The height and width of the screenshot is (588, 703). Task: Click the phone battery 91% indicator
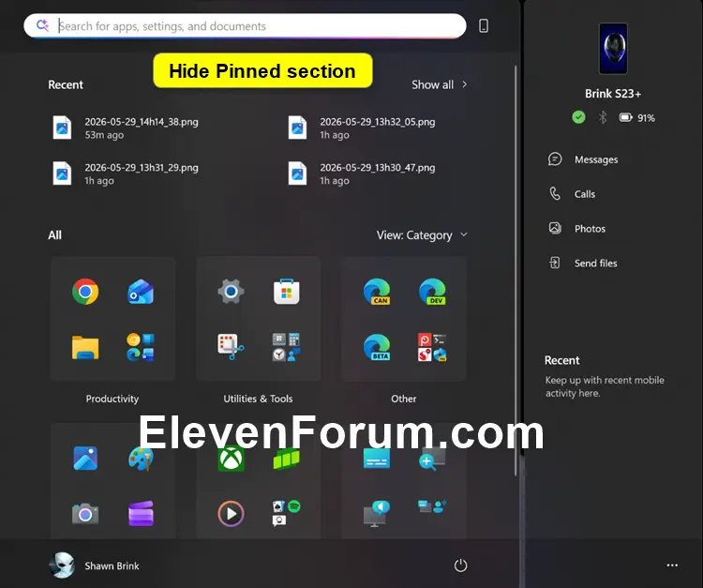point(636,118)
